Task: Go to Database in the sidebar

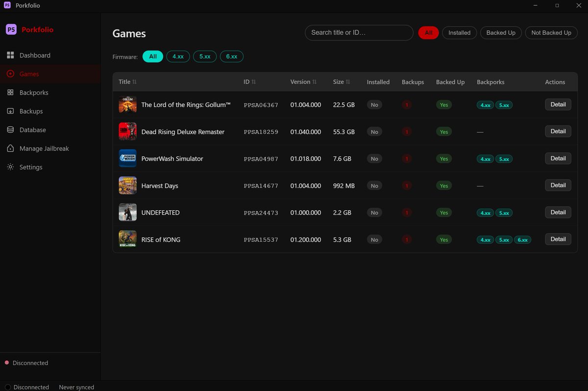Action: click(x=50, y=130)
